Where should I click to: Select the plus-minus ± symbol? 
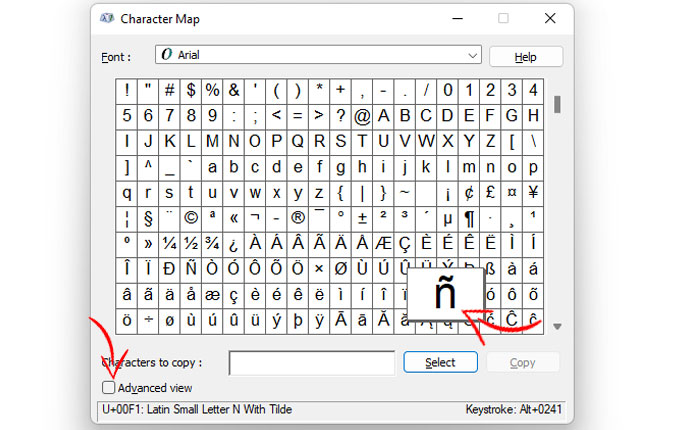coord(362,219)
